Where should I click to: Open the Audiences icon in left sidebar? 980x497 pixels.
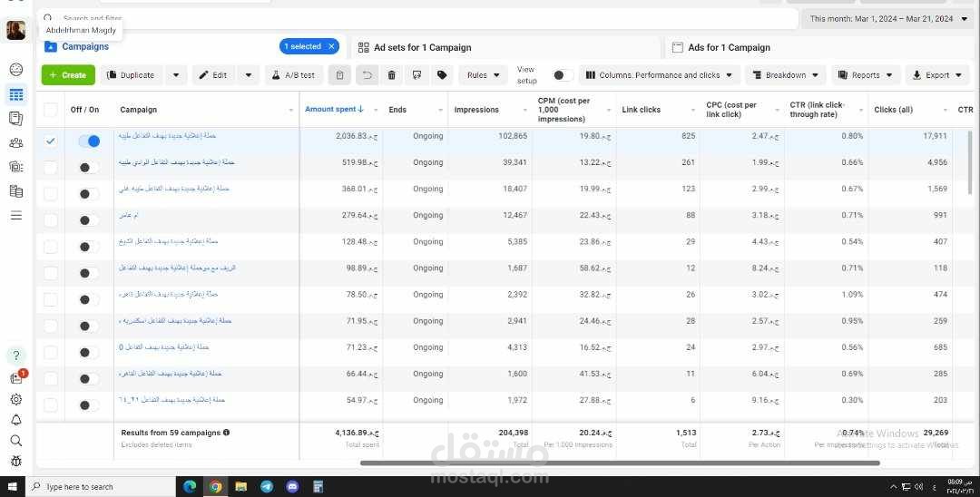coord(16,143)
